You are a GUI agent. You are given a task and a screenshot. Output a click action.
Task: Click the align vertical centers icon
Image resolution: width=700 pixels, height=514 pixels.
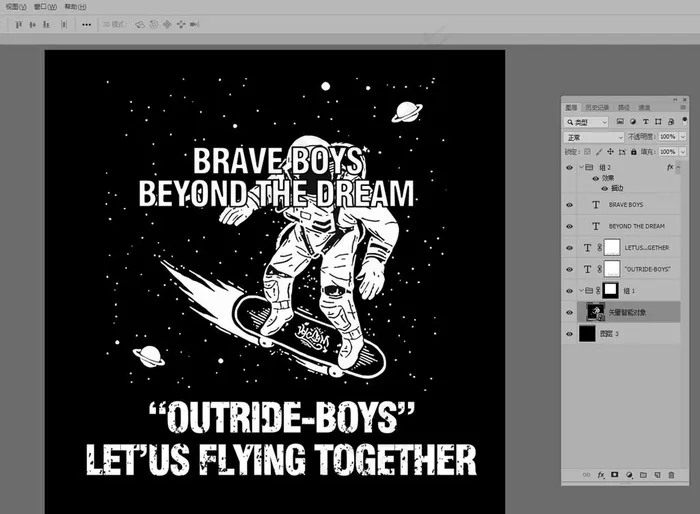pos(32,25)
